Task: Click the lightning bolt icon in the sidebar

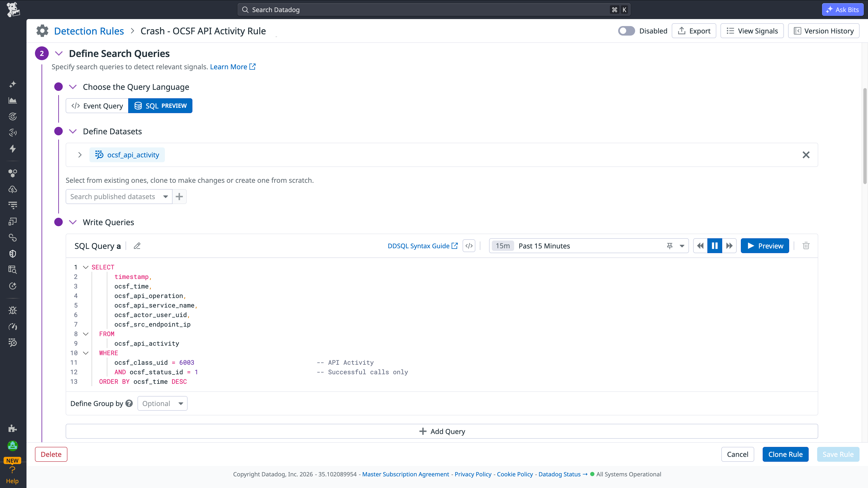Action: pos(13,148)
